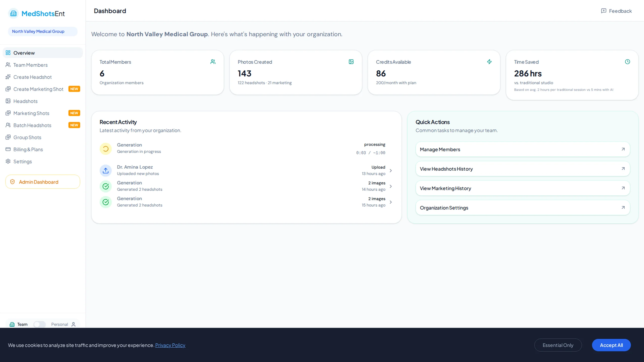Viewport: 644px width, 362px height.
Task: Expand the 15-hours-ago Generation activity
Action: tap(391, 202)
